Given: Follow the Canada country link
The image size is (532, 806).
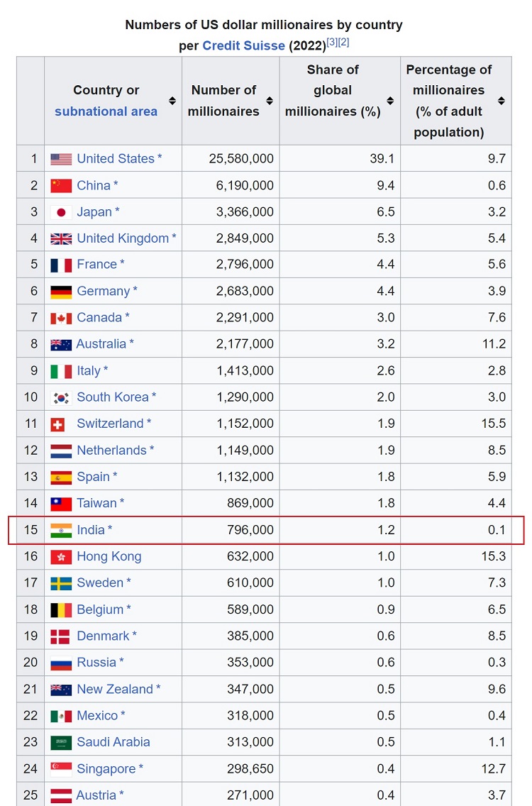Looking at the screenshot, I should (99, 318).
